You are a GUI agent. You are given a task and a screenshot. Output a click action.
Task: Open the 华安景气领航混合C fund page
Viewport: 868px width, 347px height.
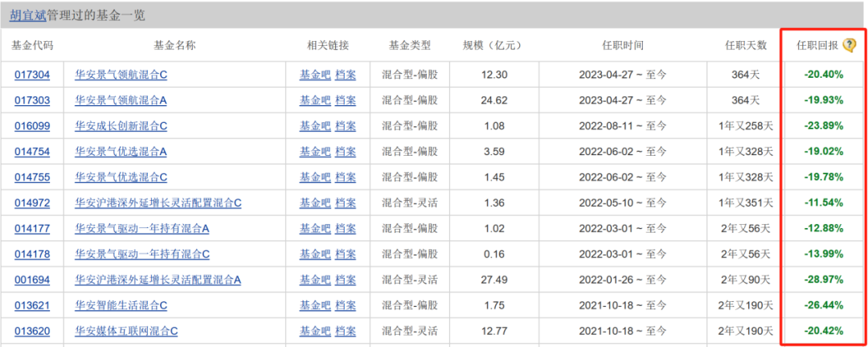[121, 75]
